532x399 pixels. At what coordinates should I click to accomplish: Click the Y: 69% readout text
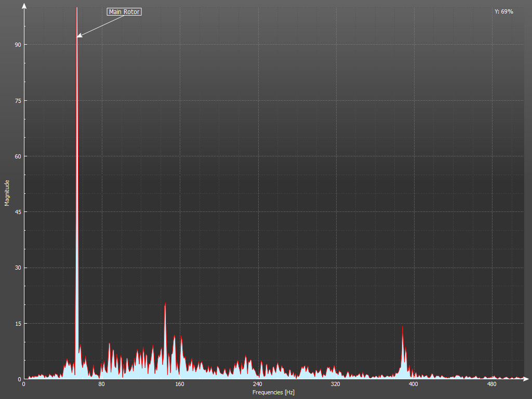[x=503, y=11]
